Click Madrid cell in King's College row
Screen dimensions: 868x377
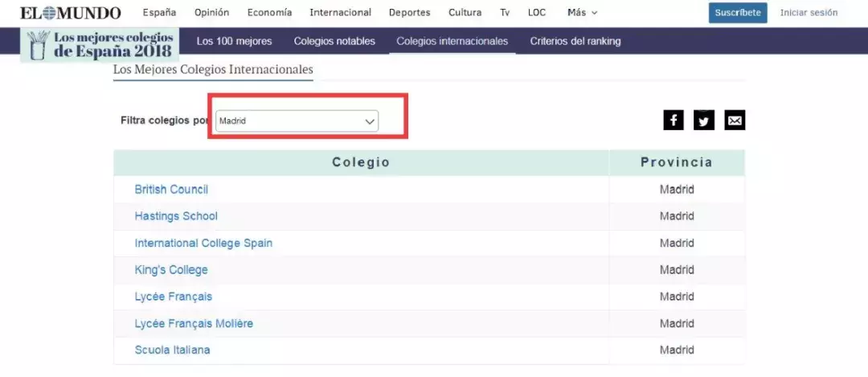(677, 270)
